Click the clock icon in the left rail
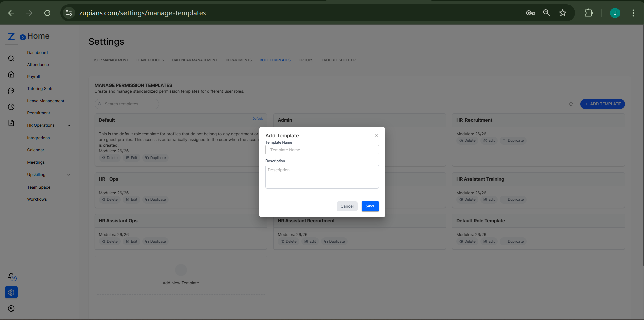The width and height of the screenshot is (644, 320). click(x=11, y=107)
